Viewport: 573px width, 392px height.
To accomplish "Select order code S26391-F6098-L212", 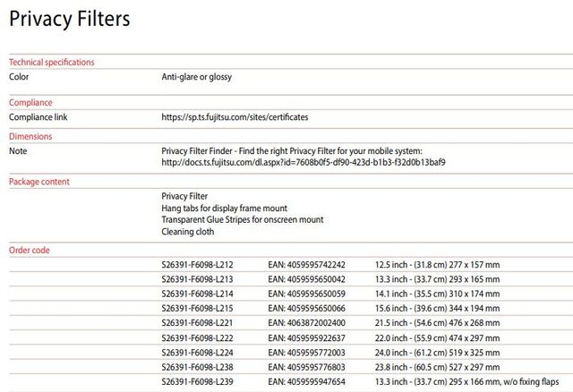I will coord(197,265).
